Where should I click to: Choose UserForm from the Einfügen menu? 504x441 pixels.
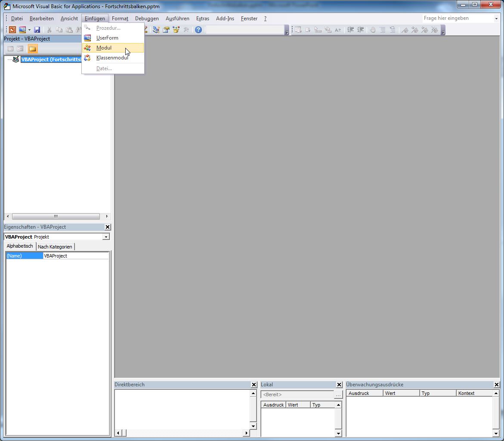(x=113, y=38)
